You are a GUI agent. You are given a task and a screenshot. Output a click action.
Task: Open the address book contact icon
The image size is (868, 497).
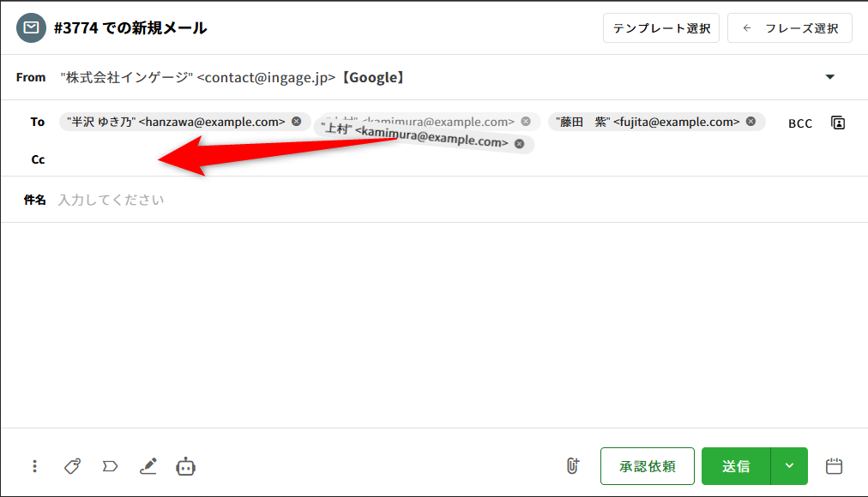[x=838, y=123]
